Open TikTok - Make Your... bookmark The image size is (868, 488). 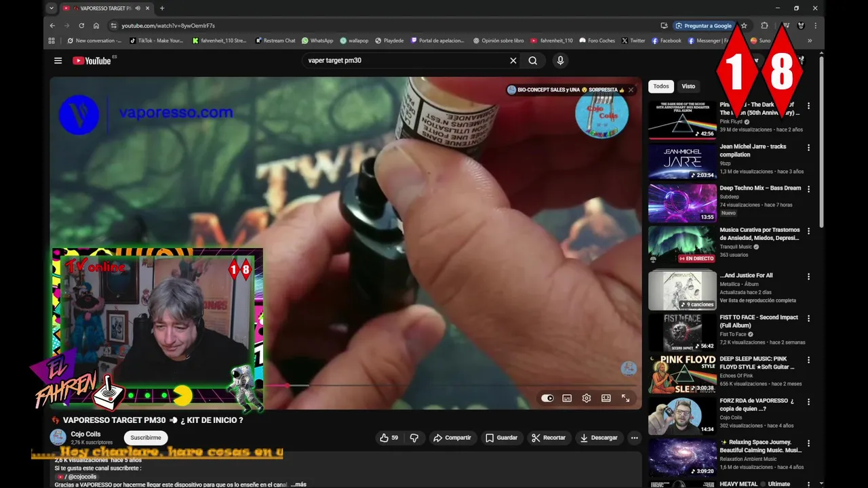click(x=156, y=41)
